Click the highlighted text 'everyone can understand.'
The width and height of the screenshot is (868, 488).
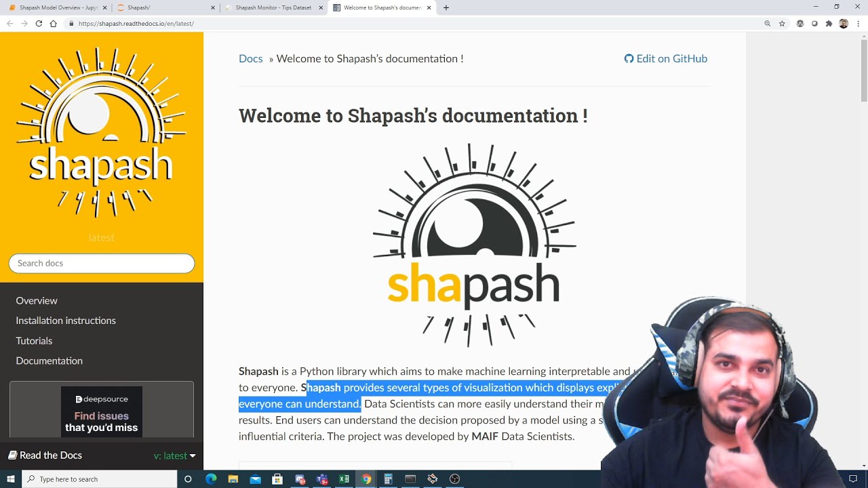(x=300, y=404)
